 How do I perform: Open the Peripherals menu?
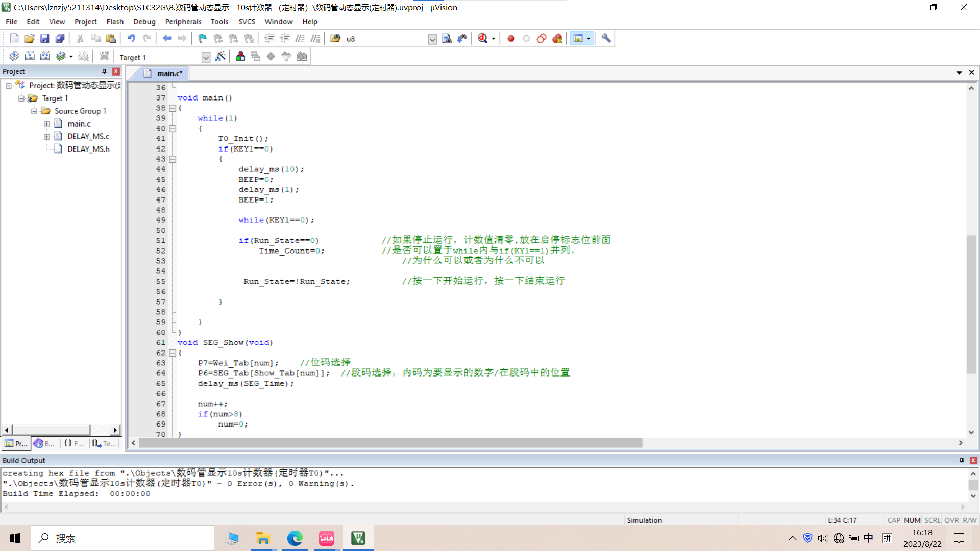coord(183,22)
